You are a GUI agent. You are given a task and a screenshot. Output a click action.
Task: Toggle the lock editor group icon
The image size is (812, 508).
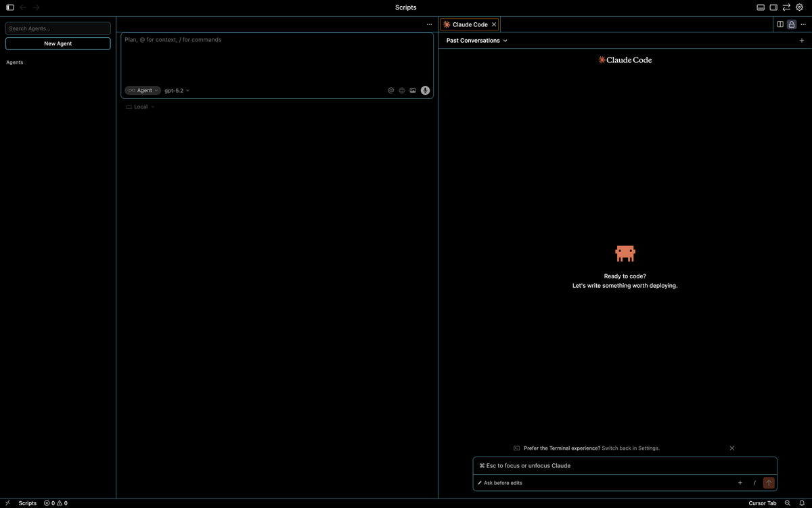791,24
